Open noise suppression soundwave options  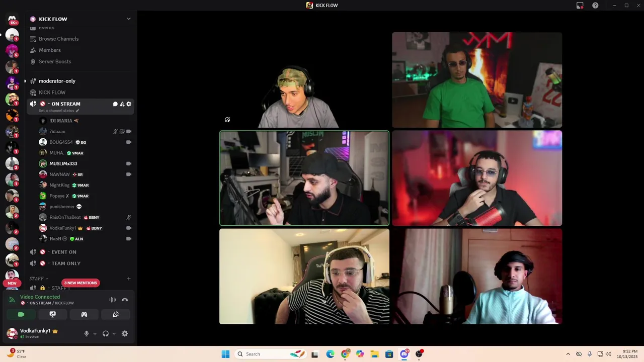click(x=113, y=300)
